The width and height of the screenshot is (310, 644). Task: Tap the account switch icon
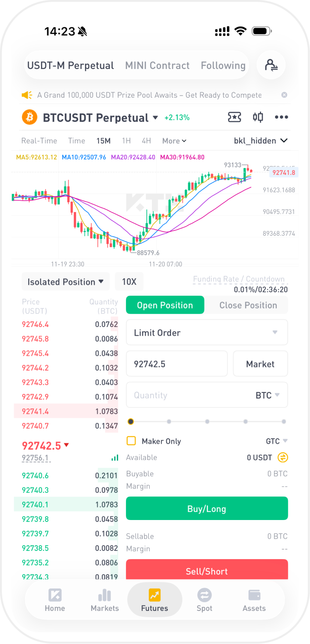271,65
